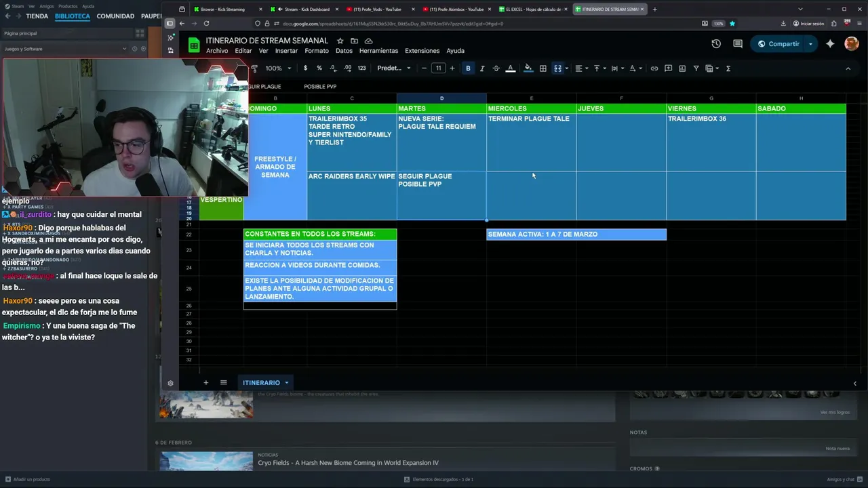Increase decimal places icon
This screenshot has width=868, height=488.
click(x=347, y=68)
